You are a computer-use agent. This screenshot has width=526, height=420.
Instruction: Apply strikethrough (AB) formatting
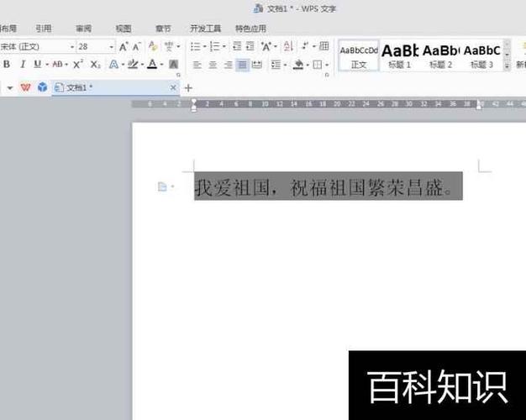click(x=57, y=64)
